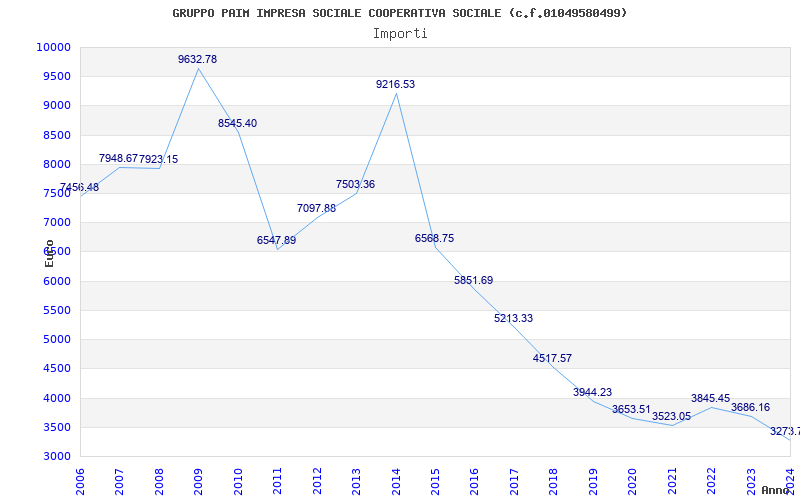Image resolution: width=800 pixels, height=500 pixels.
Task: Select the 8545.40 data label
Action: pyautogui.click(x=237, y=123)
